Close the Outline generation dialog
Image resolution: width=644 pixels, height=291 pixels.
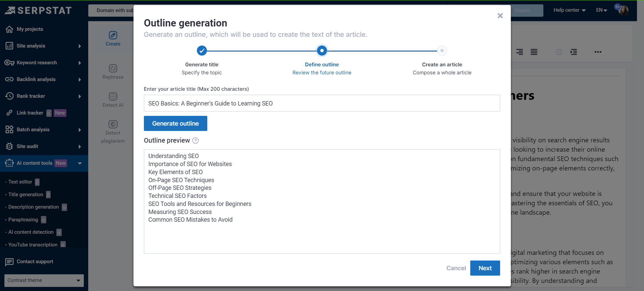tap(500, 15)
